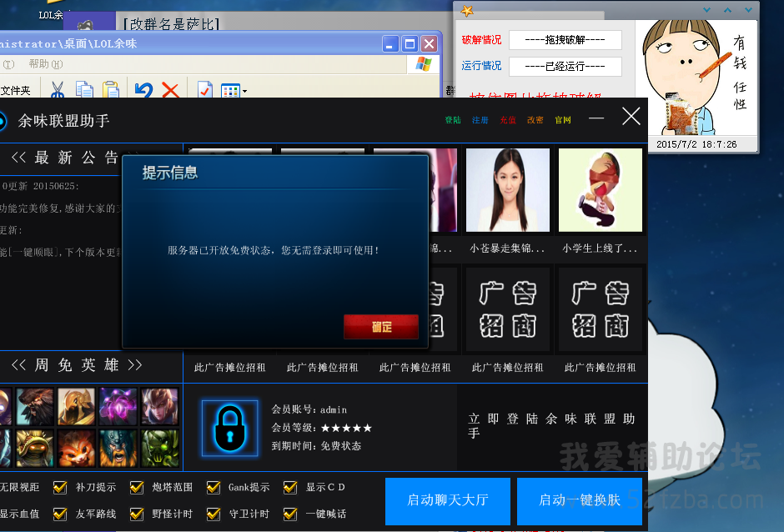Disable the 野怪计时 checkbox
This screenshot has width=784, height=532.
click(137, 514)
